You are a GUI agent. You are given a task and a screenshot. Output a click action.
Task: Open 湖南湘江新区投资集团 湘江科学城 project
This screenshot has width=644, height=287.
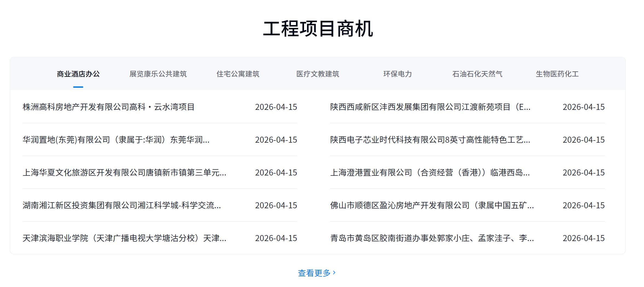(x=122, y=205)
